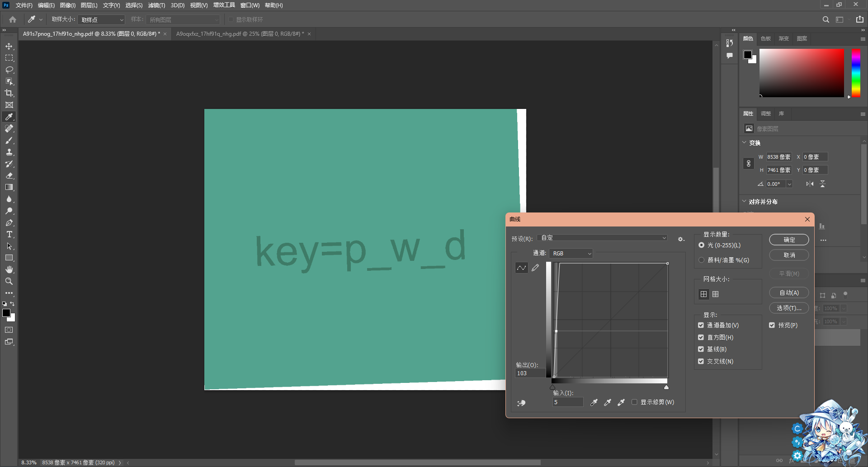Open the Curves preset gear options
The width and height of the screenshot is (868, 467).
click(680, 239)
